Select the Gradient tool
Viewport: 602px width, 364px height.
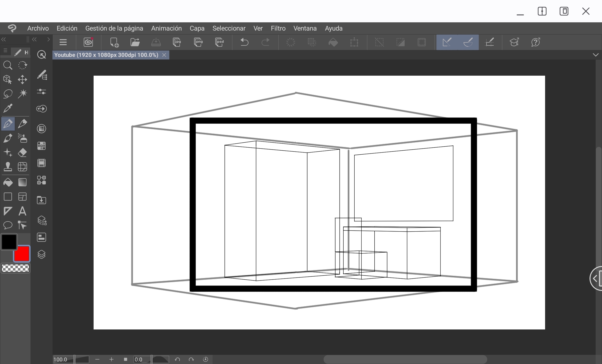pyautogui.click(x=22, y=182)
